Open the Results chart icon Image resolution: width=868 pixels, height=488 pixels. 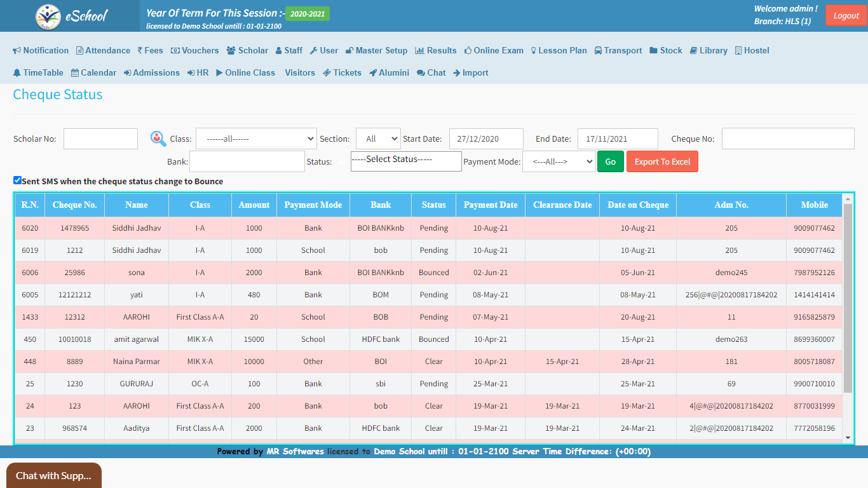click(419, 51)
